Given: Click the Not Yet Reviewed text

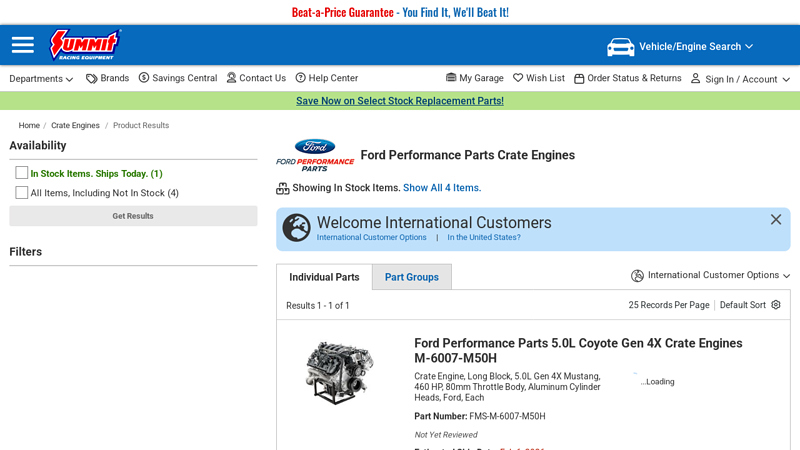Looking at the screenshot, I should (x=446, y=435).
